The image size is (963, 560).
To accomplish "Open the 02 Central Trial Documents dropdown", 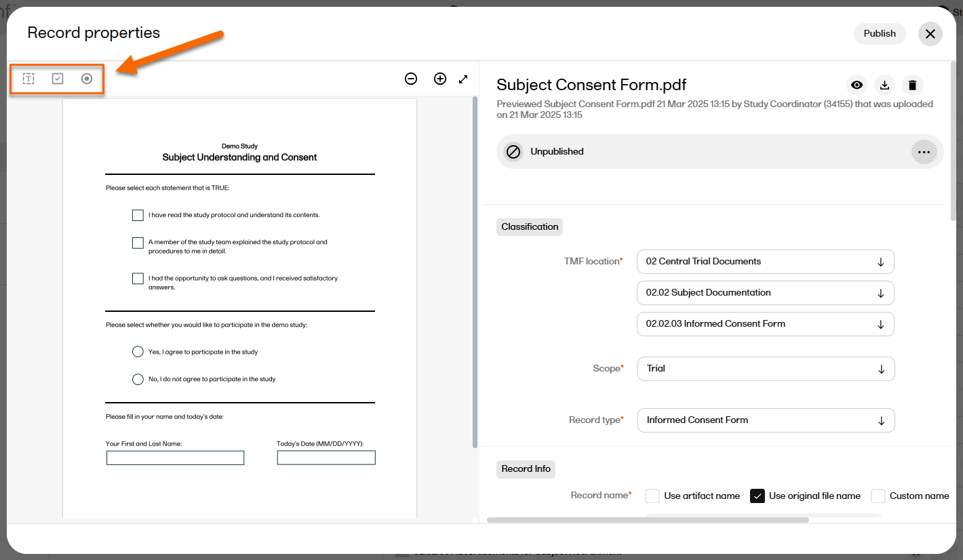I will 765,262.
